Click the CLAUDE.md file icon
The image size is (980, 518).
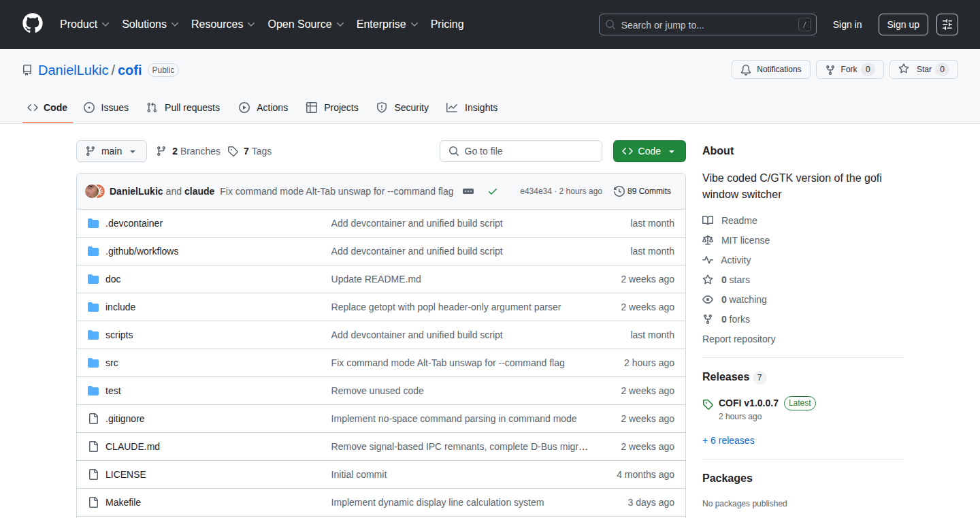click(93, 447)
